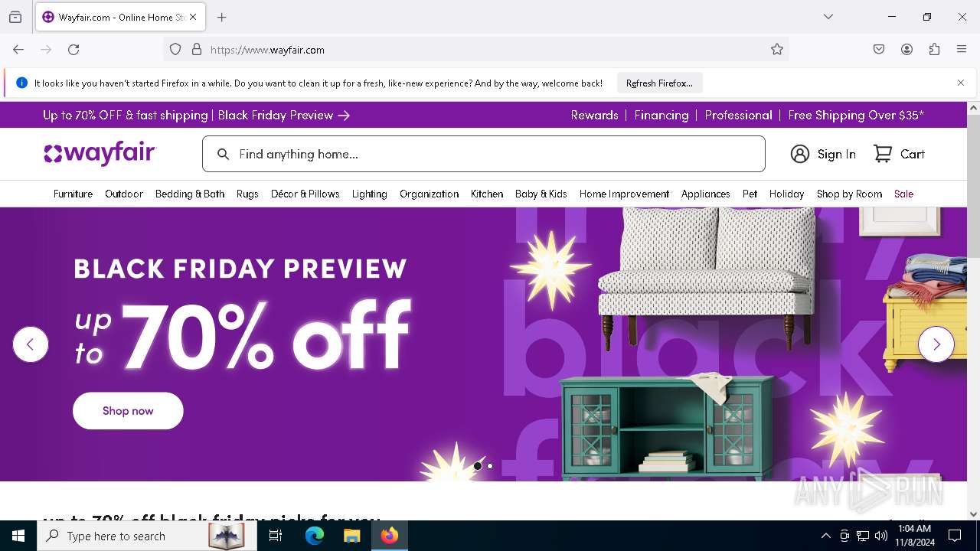The height and width of the screenshot is (551, 980).
Task: Click the Firefox back arrow
Action: click(x=18, y=50)
